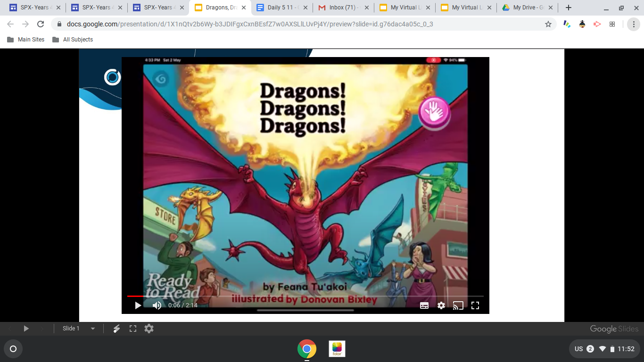This screenshot has width=644, height=362.
Task: Open the My Drive tab
Action: (x=527, y=8)
